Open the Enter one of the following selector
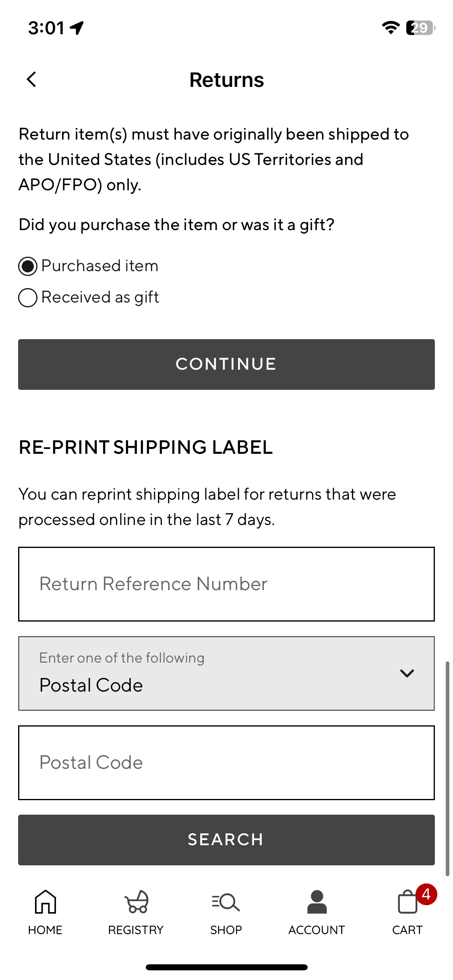The height and width of the screenshot is (980, 453). 226,673
